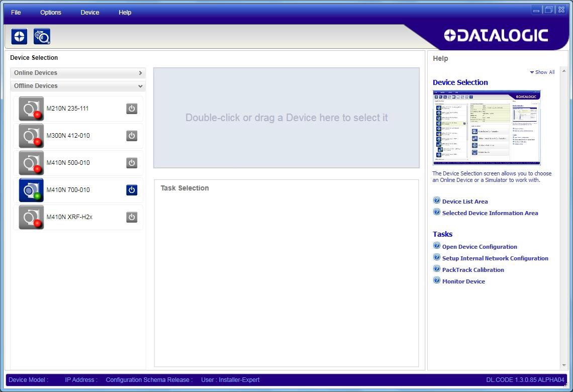Click help icon beside PackTrack Calibration
573x392 pixels.
point(437,268)
